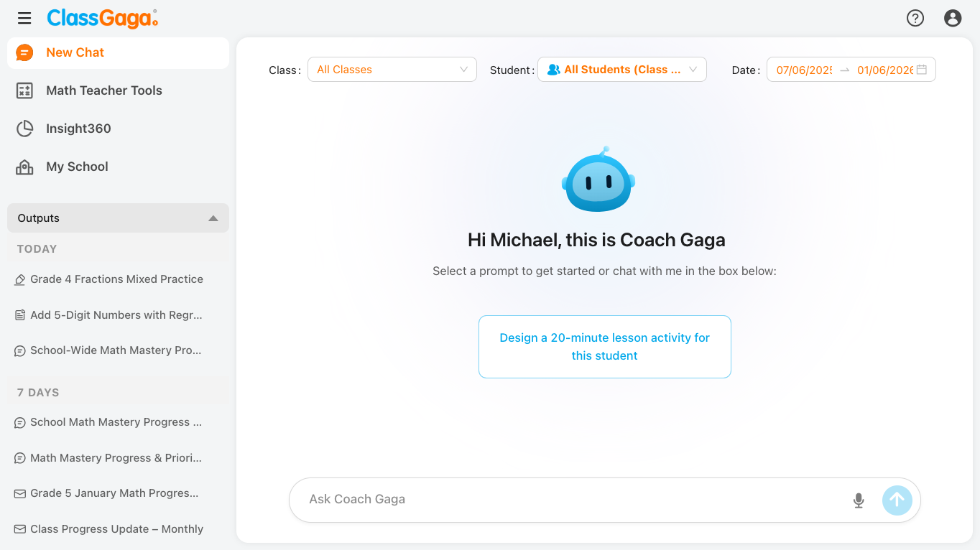This screenshot has height=550, width=980.
Task: Click the Ask Coach Gaga text box
Action: click(568, 500)
